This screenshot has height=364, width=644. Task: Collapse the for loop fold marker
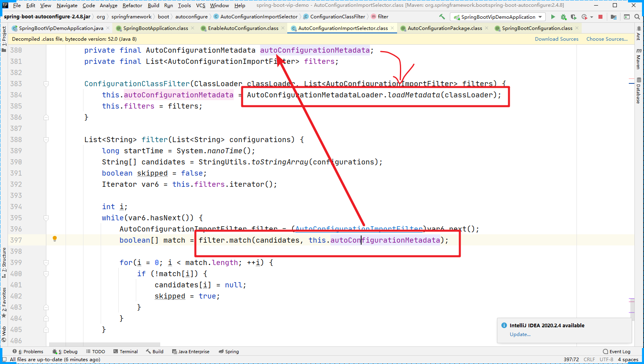point(46,263)
